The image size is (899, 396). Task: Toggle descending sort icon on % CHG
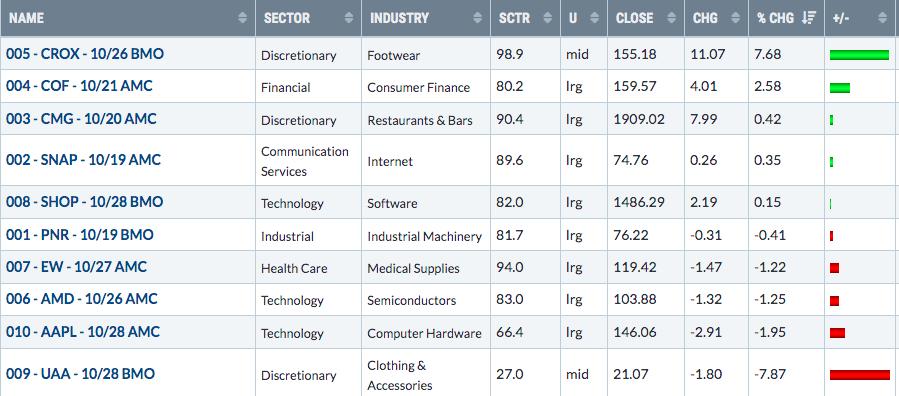tap(809, 18)
